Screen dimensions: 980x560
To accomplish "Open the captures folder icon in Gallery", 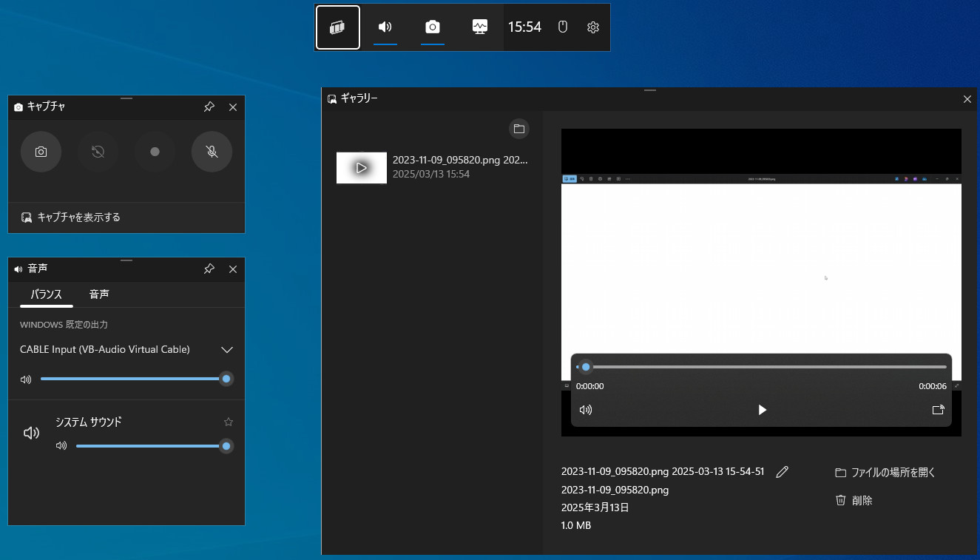I will [x=519, y=129].
